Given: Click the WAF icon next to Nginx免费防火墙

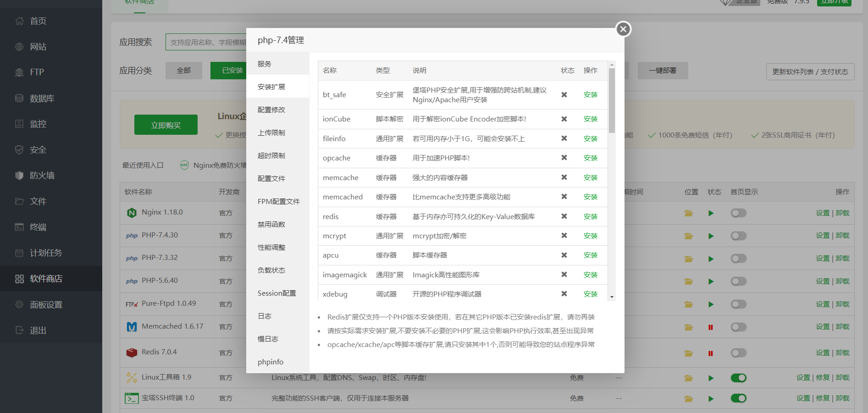Looking at the screenshot, I should pos(184,165).
